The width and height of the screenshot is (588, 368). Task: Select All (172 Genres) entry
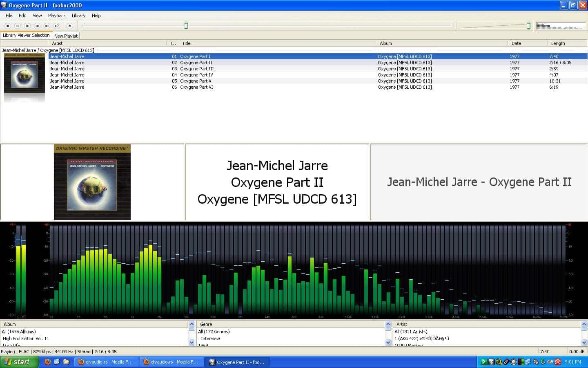[214, 332]
